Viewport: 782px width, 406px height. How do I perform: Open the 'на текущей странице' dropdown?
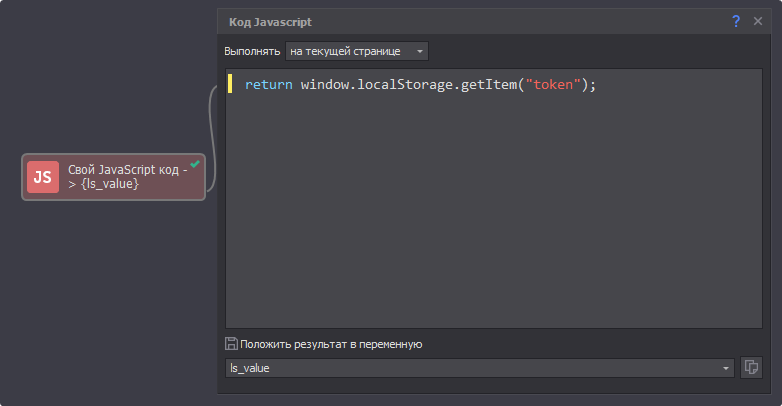click(x=356, y=51)
